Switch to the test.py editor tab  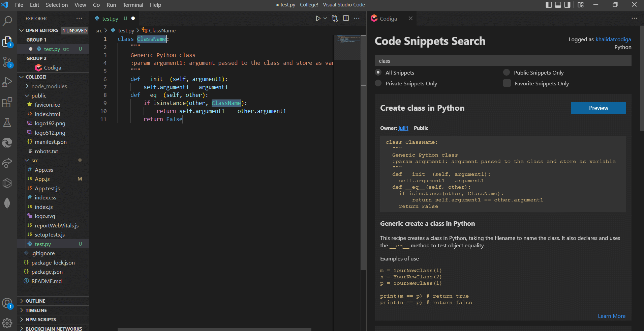[x=115, y=19]
